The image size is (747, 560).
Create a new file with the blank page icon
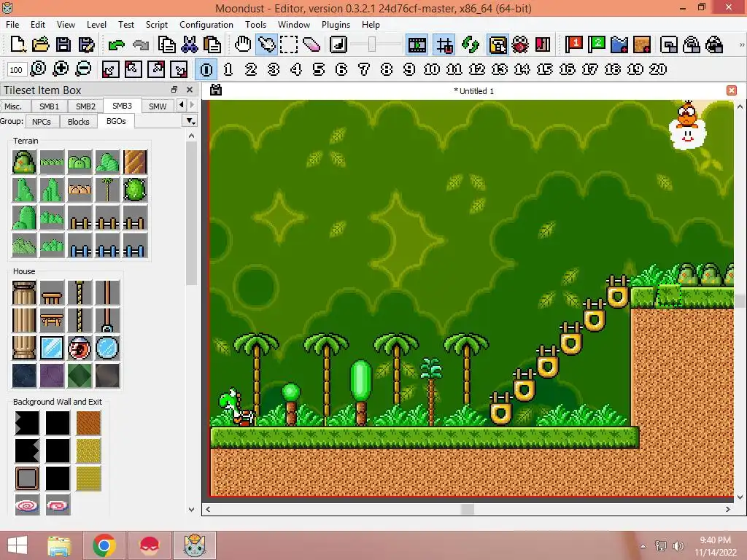[x=18, y=44]
